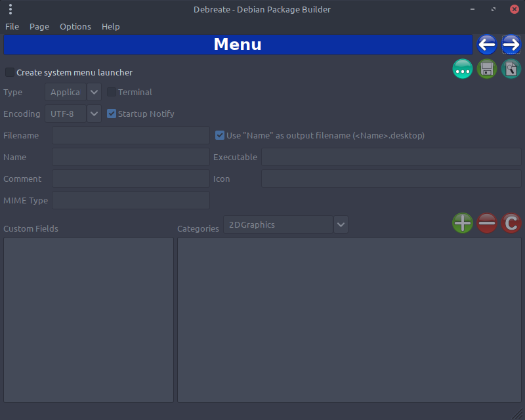
Task: Open the Options menu
Action: click(x=75, y=27)
